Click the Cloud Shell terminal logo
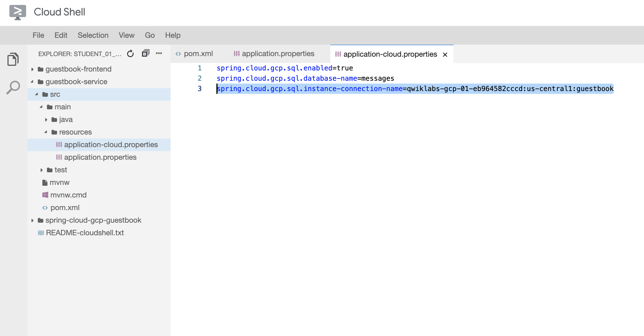Viewport: 644px width, 336px height. (18, 12)
